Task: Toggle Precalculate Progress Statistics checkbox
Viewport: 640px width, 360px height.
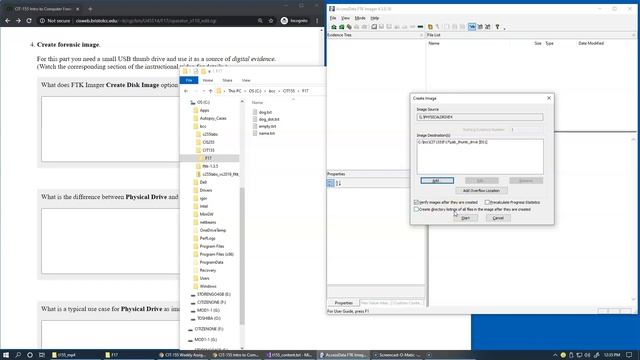Action: pyautogui.click(x=487, y=202)
